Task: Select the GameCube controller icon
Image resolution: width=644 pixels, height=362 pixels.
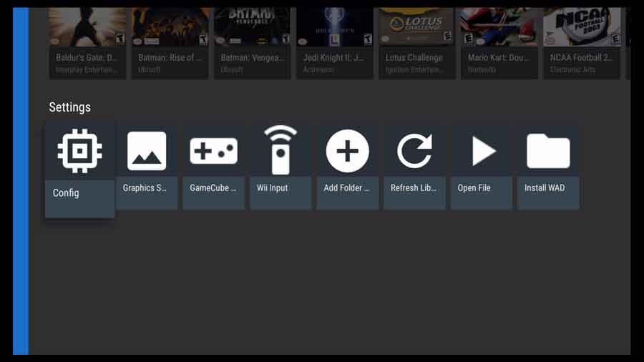Action: pos(213,151)
